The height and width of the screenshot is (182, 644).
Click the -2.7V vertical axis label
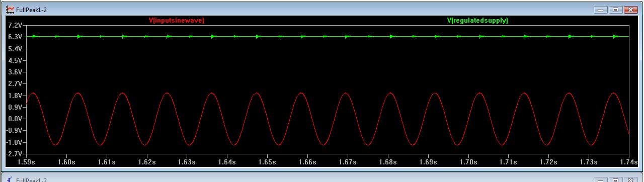coord(14,153)
